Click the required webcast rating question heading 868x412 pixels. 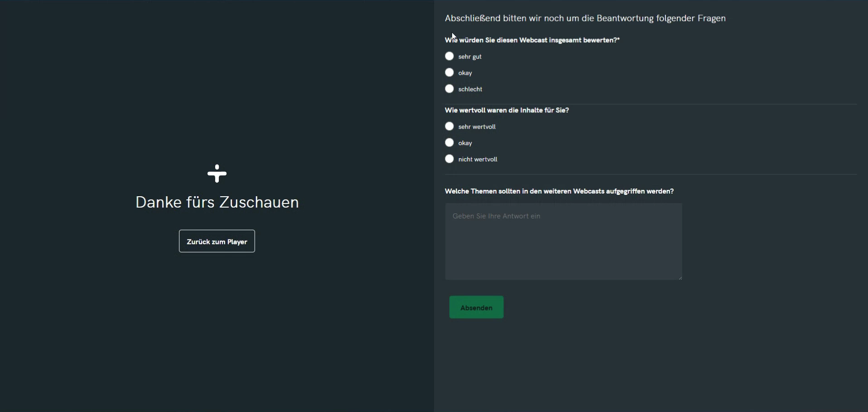[532, 40]
